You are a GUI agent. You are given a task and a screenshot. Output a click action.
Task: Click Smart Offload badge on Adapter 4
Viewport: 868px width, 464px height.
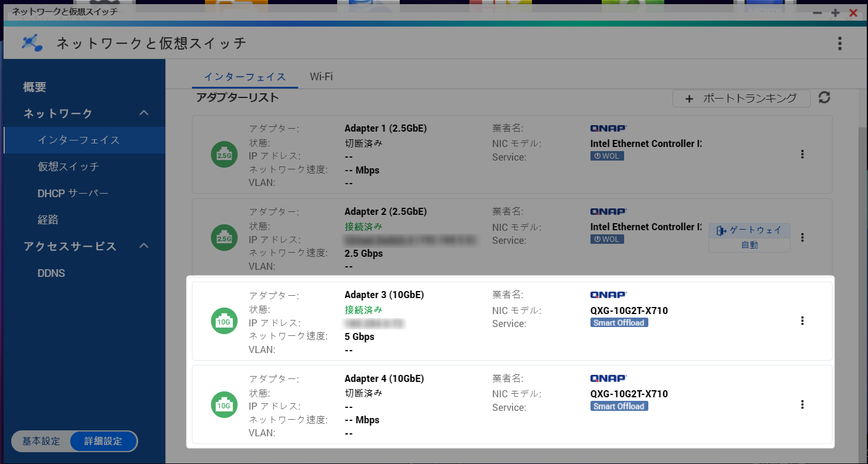(619, 406)
